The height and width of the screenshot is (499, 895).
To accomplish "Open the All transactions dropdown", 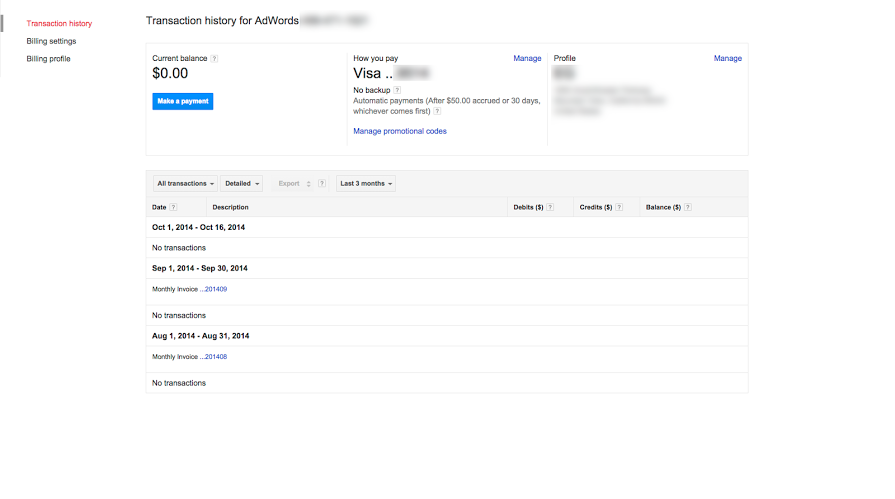I will pos(185,183).
